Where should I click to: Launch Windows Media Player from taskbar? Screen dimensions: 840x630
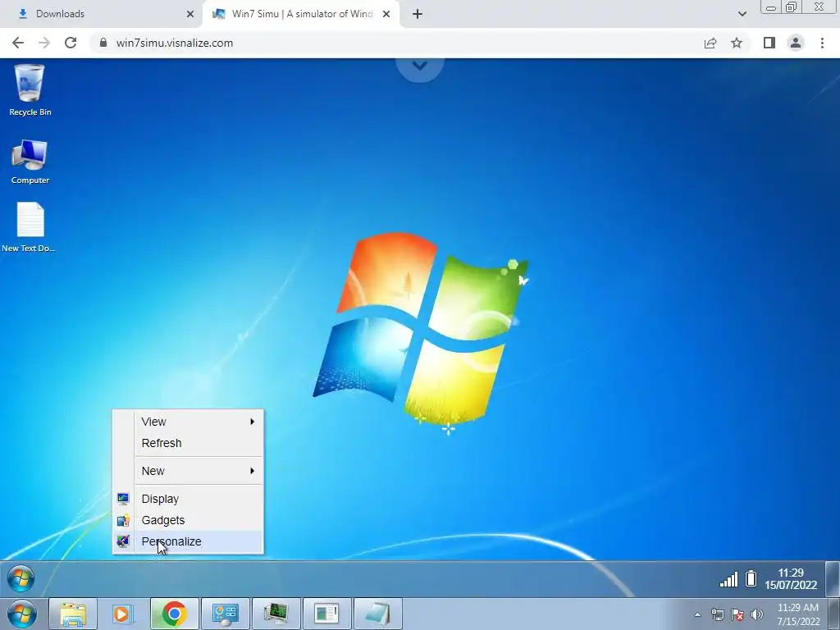coord(123,614)
